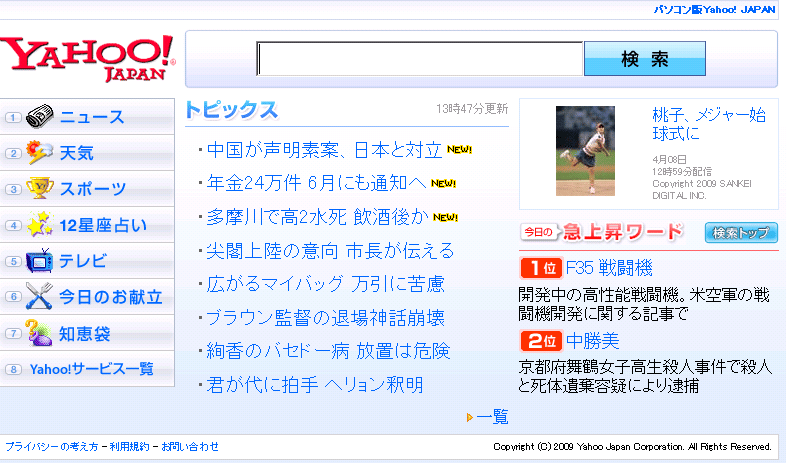The image size is (786, 463).
Task: Click the number 8 key badge
Action: [14, 369]
